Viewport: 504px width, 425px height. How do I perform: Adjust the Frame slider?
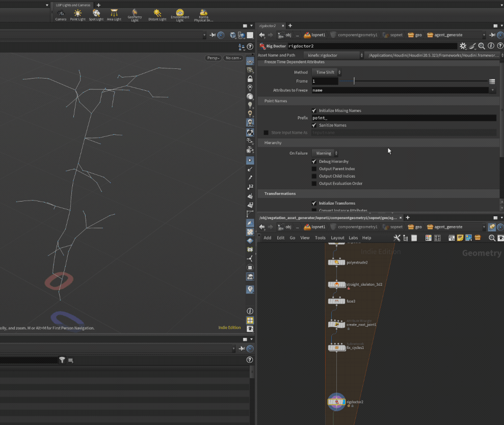354,81
